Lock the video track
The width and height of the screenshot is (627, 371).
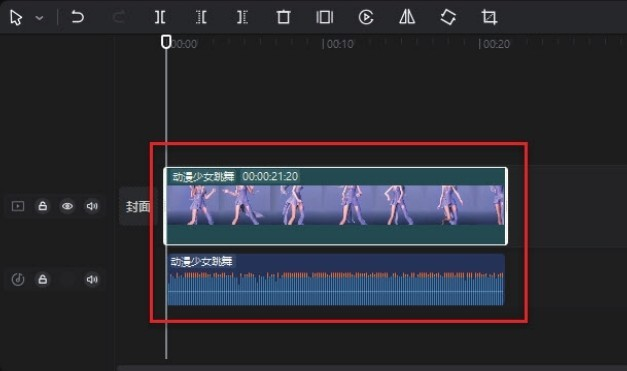pyautogui.click(x=43, y=206)
